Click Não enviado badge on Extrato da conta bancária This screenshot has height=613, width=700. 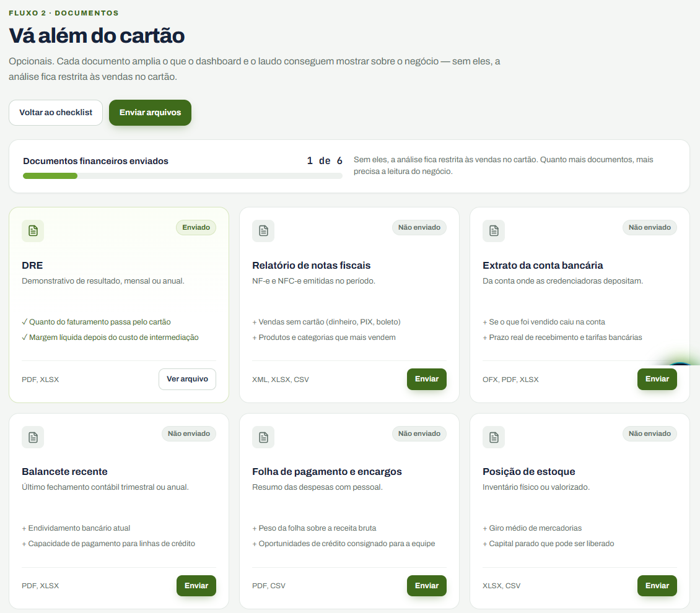(x=650, y=227)
